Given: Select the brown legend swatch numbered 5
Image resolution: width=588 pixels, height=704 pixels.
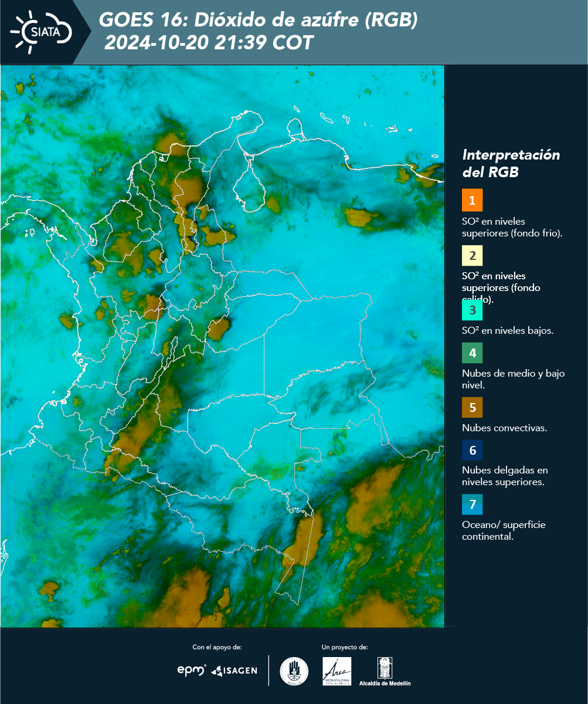Looking at the screenshot, I should click(472, 407).
